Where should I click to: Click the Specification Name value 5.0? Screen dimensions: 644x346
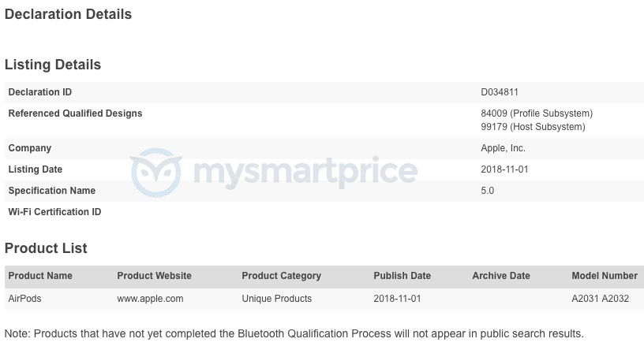point(488,191)
